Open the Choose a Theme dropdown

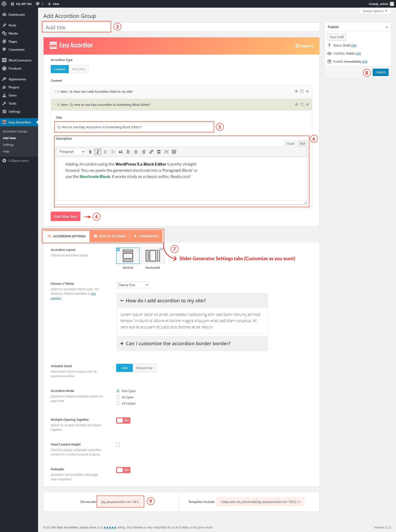tap(133, 285)
